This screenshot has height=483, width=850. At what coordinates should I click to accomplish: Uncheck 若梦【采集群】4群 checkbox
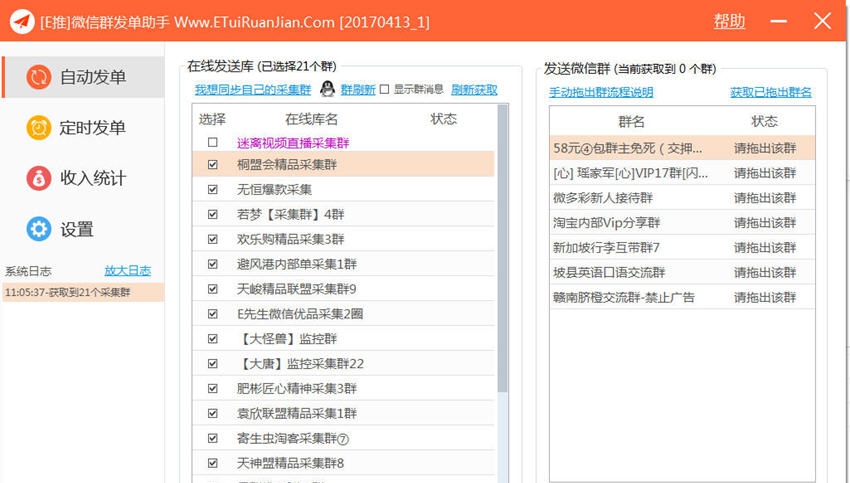pyautogui.click(x=212, y=214)
